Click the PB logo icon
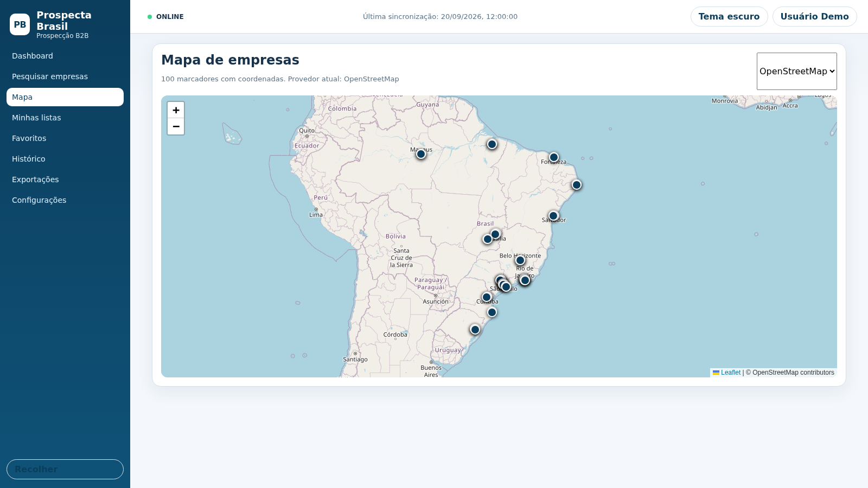Screen dimensions: 868x488 pos(20,24)
